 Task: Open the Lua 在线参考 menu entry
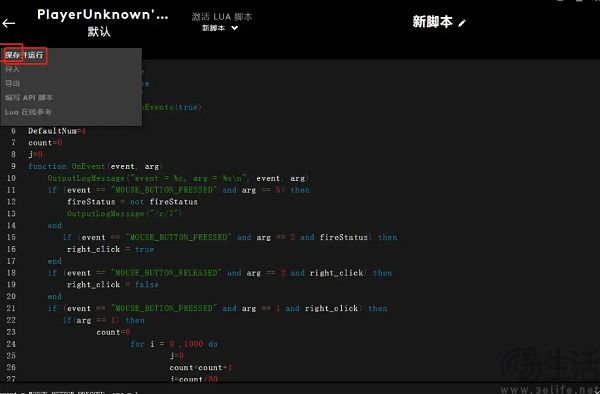coord(28,112)
